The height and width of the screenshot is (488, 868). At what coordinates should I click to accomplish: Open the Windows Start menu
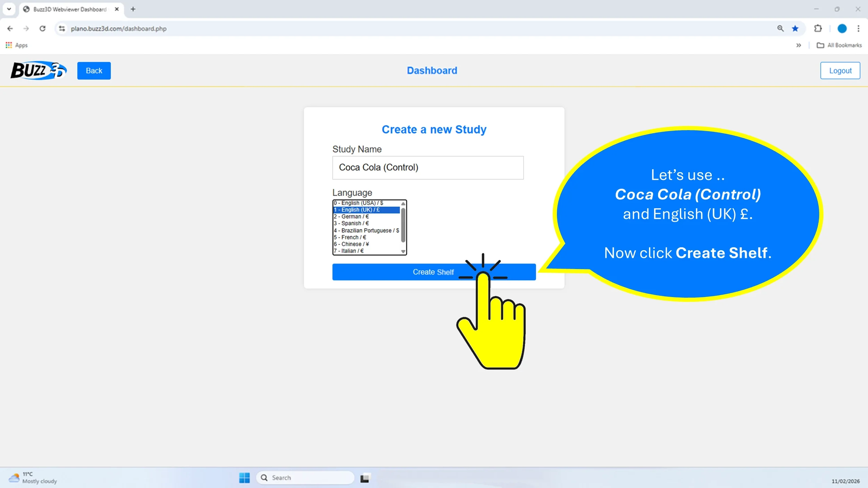(x=244, y=478)
